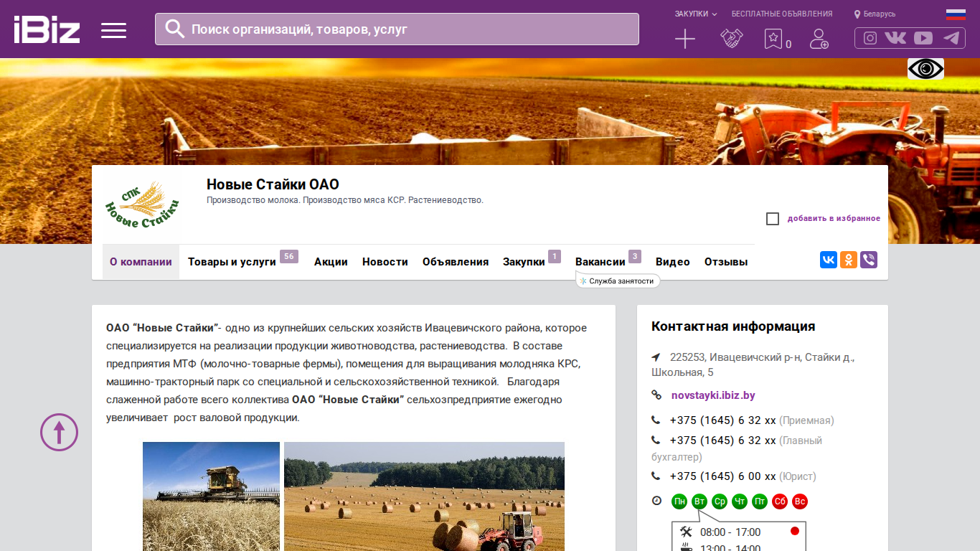Open novstayki.ibiz.by website link

[x=713, y=395]
